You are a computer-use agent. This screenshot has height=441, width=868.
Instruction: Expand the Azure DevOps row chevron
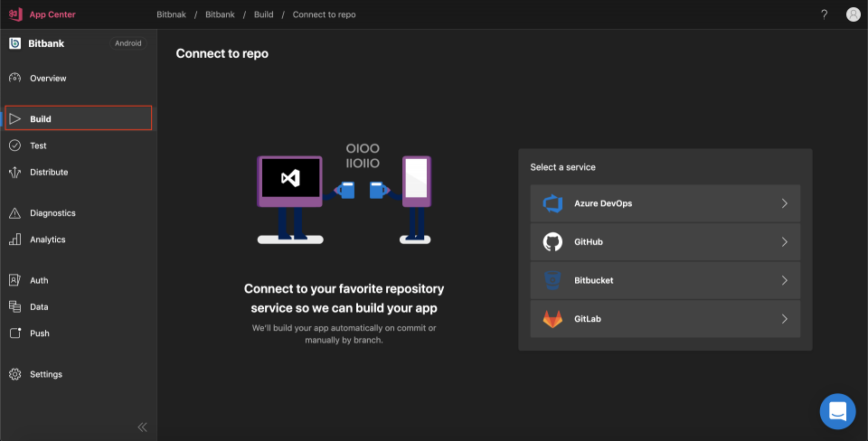pos(785,203)
